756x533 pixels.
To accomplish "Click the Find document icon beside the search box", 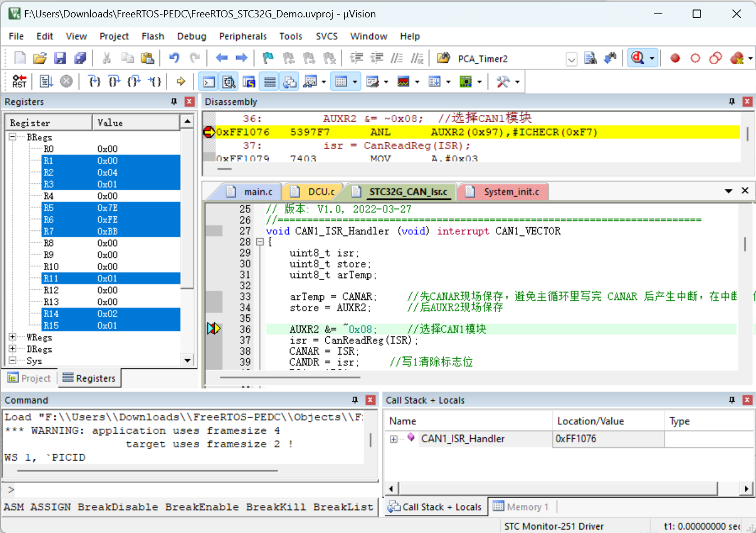I will tap(590, 58).
